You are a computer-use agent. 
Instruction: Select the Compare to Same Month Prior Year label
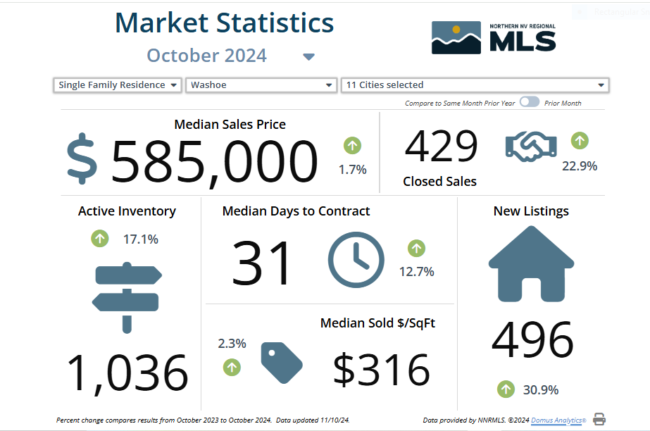(459, 103)
